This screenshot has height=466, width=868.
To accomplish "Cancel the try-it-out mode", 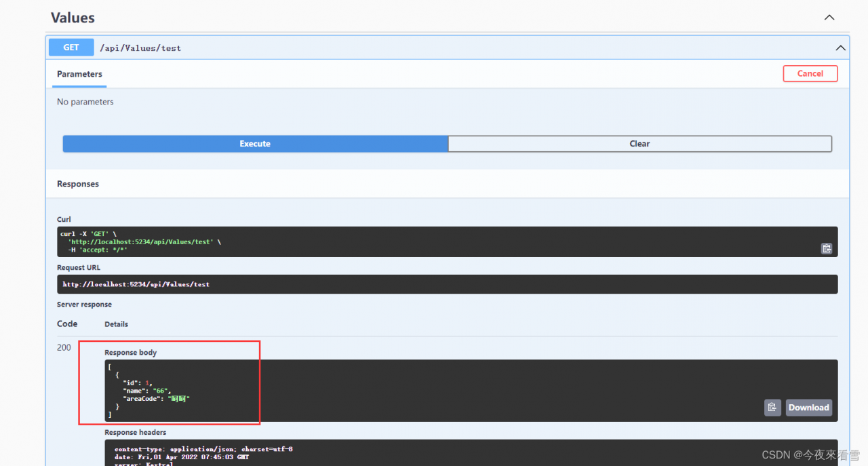I will pos(810,73).
